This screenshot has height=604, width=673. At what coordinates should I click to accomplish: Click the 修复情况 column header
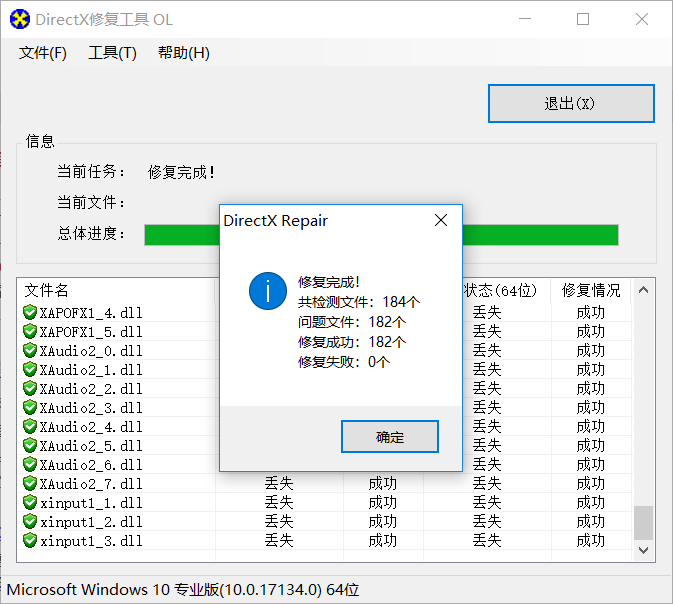(x=591, y=290)
